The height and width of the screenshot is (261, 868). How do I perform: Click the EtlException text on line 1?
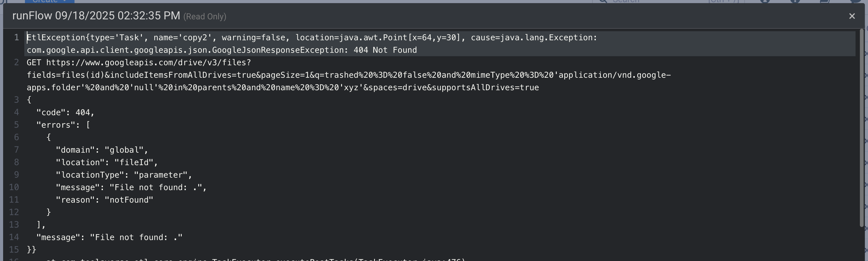click(56, 37)
